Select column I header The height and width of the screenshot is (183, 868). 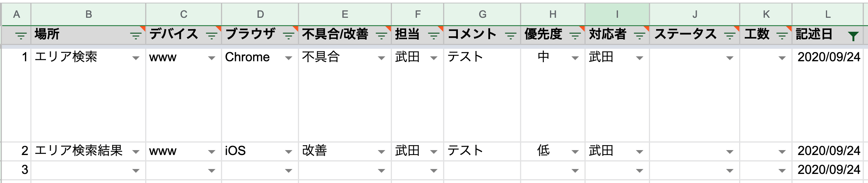[617, 14]
